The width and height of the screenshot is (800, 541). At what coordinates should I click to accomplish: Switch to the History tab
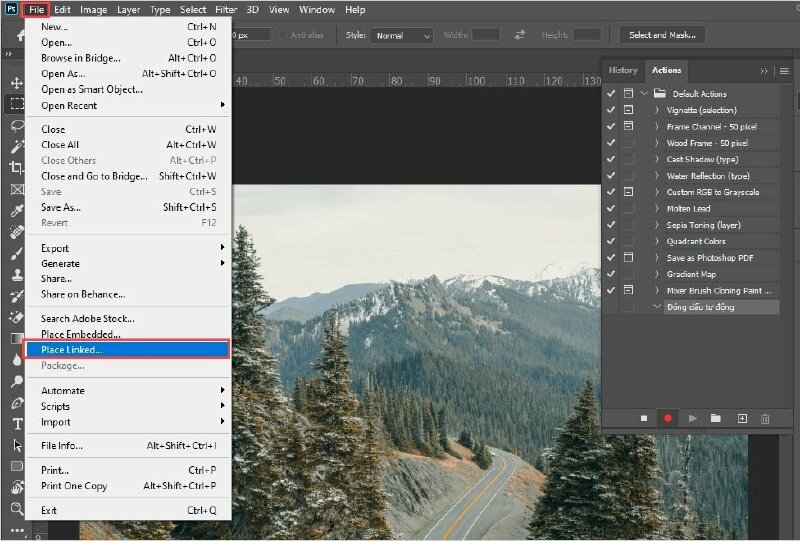(622, 70)
